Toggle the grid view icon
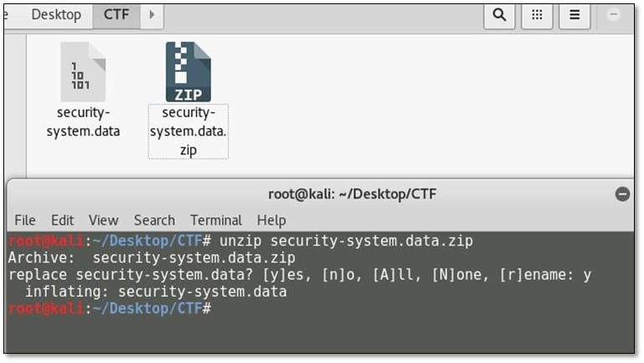 point(538,14)
